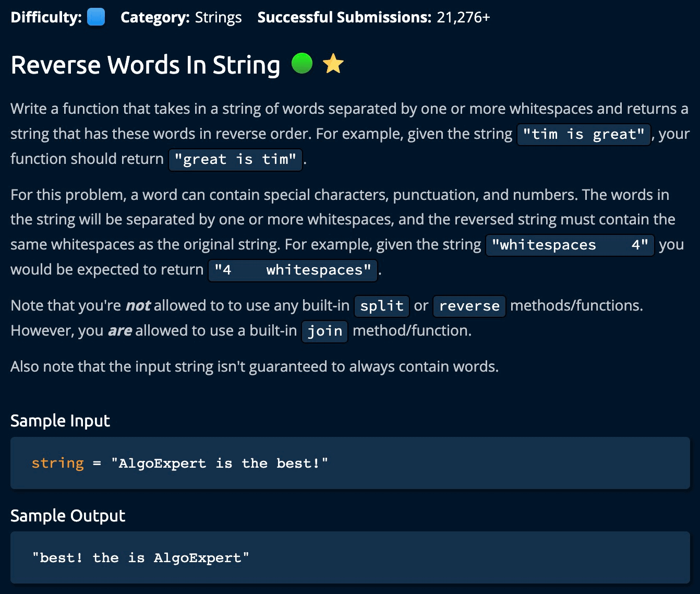Toggle the yellow favorite star

pyautogui.click(x=333, y=64)
